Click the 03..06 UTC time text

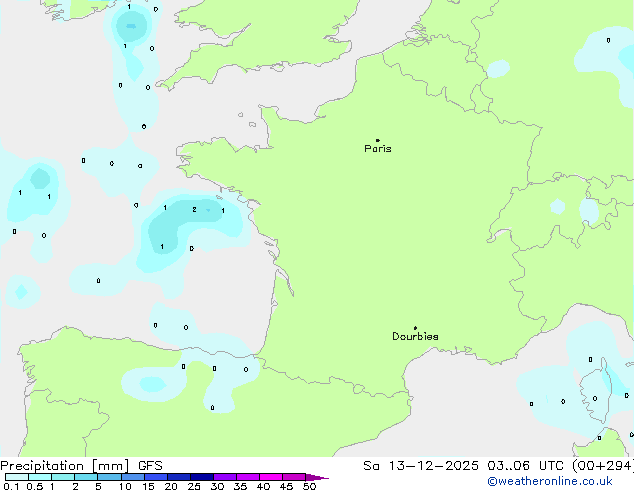click(x=525, y=466)
